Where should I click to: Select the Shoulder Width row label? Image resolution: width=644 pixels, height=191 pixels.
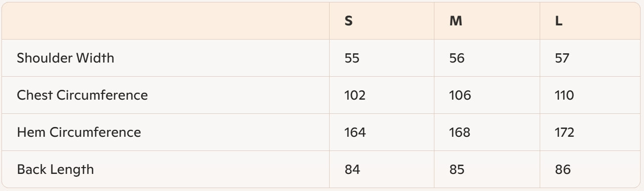(66, 58)
